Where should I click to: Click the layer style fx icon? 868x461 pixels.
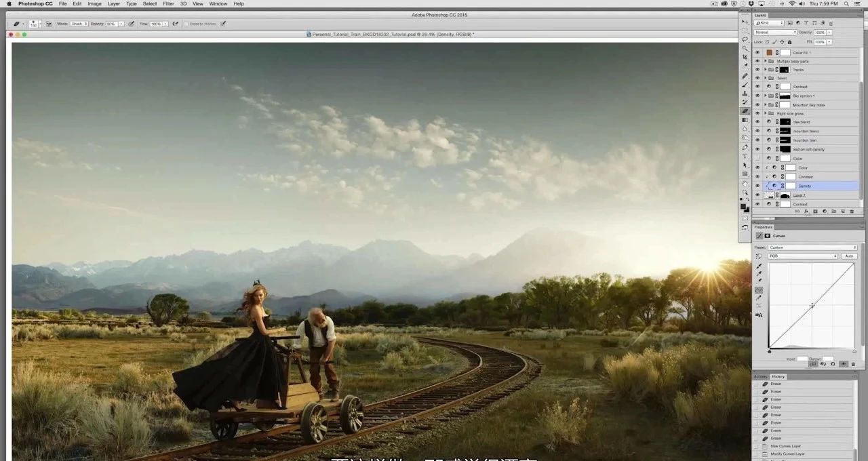(x=807, y=212)
